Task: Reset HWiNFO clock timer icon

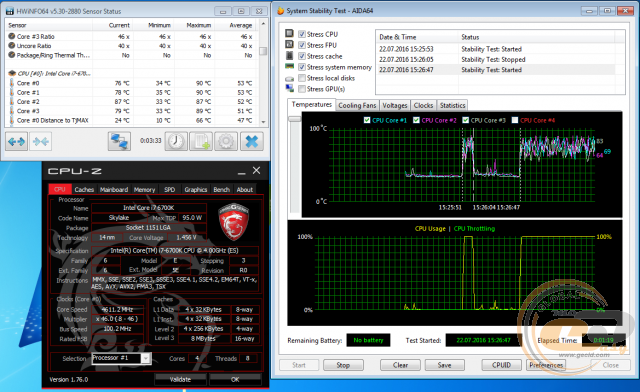Action: pos(176,142)
